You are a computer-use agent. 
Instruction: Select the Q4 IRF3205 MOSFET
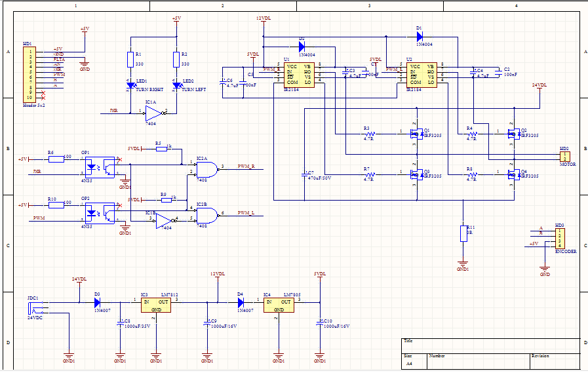pyautogui.click(x=514, y=174)
